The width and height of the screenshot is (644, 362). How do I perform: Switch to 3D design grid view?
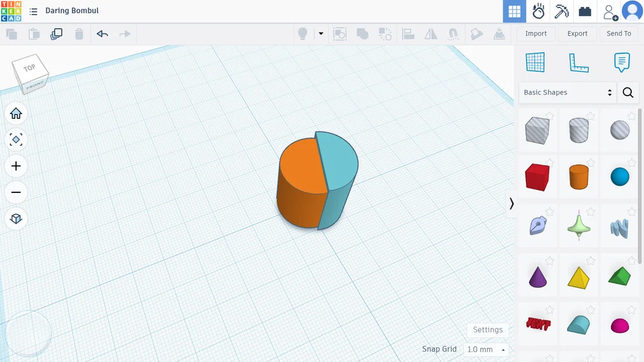(x=514, y=12)
